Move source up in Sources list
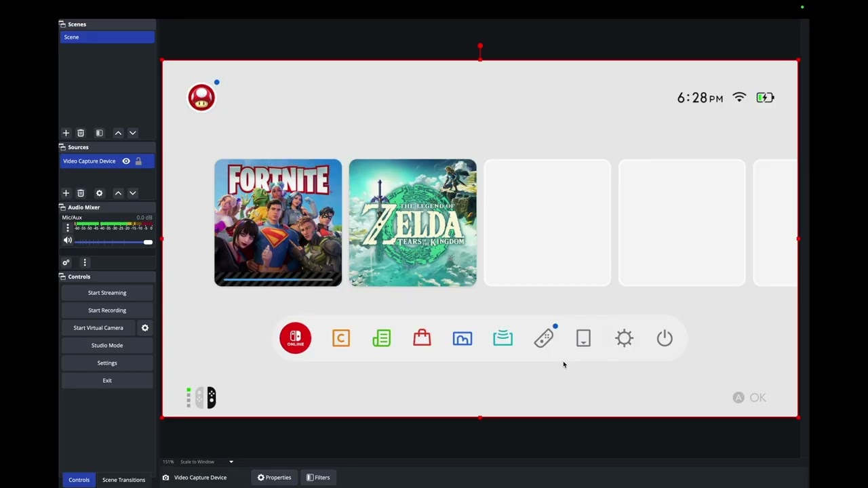 click(x=118, y=193)
